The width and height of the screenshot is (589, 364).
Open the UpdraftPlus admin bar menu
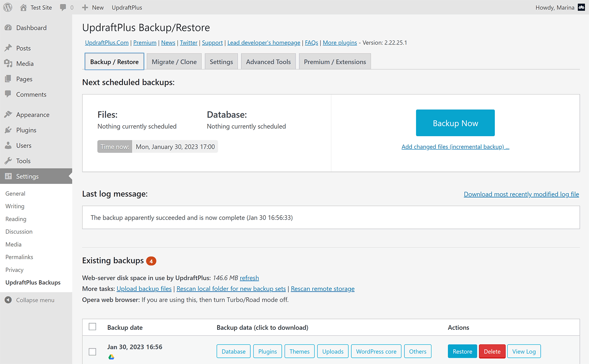pyautogui.click(x=127, y=7)
